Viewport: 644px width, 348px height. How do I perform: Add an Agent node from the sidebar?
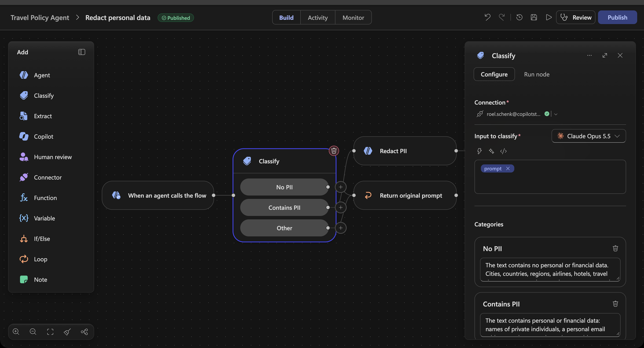click(x=42, y=75)
